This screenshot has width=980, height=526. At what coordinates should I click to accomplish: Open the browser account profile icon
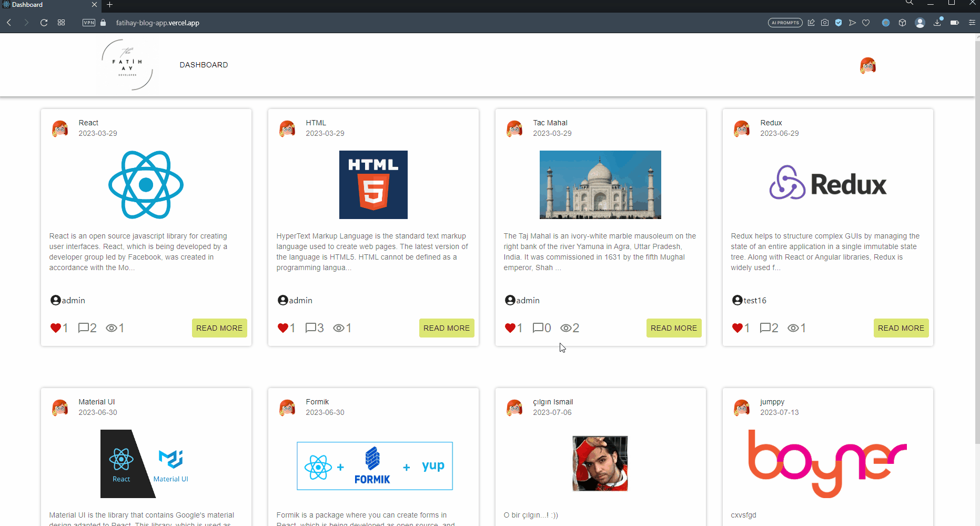point(920,23)
